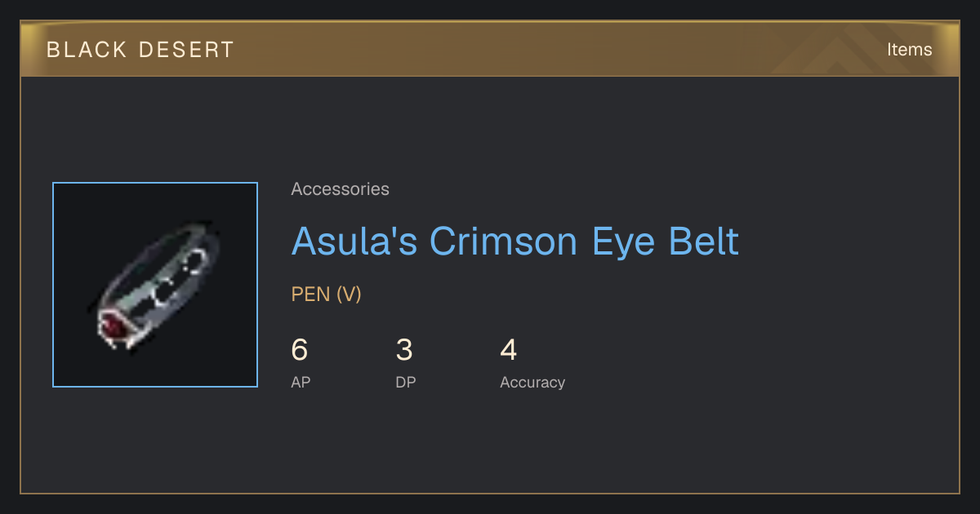
Task: Click the AP value 6
Action: pos(300,350)
